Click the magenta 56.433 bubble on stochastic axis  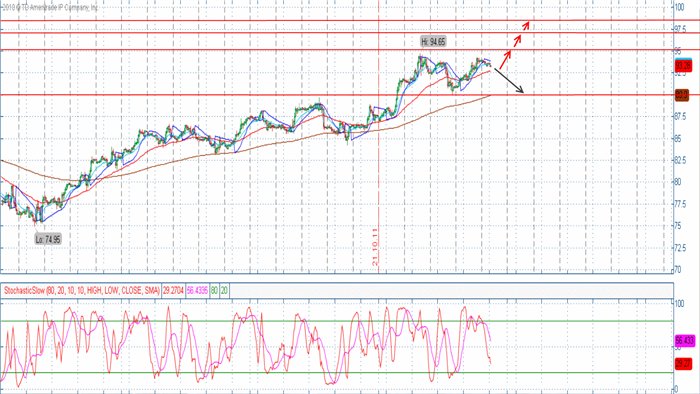[684, 341]
